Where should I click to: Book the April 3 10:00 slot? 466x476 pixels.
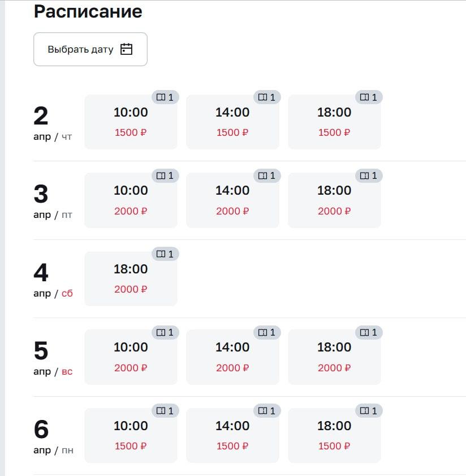pyautogui.click(x=131, y=200)
